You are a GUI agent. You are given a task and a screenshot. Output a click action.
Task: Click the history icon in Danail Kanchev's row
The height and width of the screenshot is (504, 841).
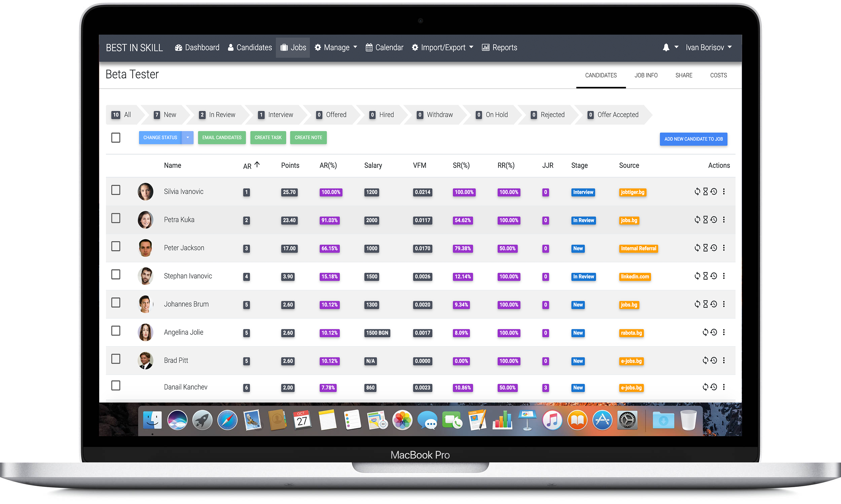(714, 387)
